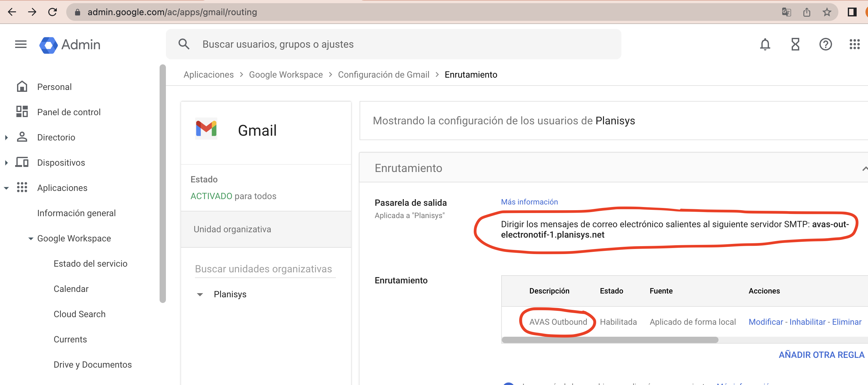868x385 pixels.
Task: Click the Dispositivos devices icon
Action: tap(22, 162)
